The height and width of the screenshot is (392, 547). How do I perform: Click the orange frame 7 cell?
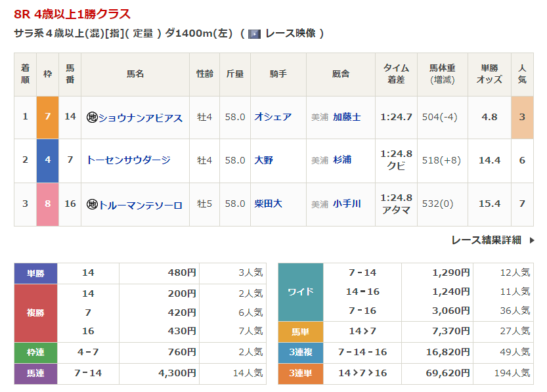point(47,118)
